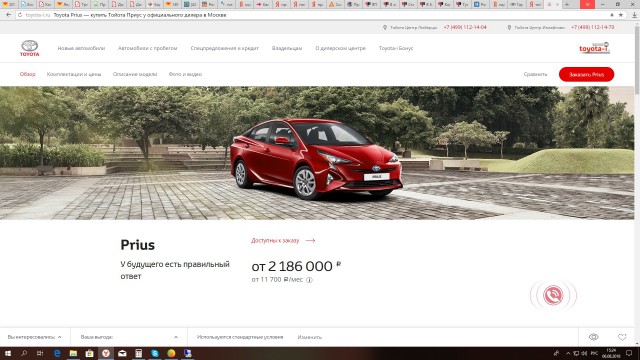Open Владельцам menu
640x360 pixels.
pos(287,48)
